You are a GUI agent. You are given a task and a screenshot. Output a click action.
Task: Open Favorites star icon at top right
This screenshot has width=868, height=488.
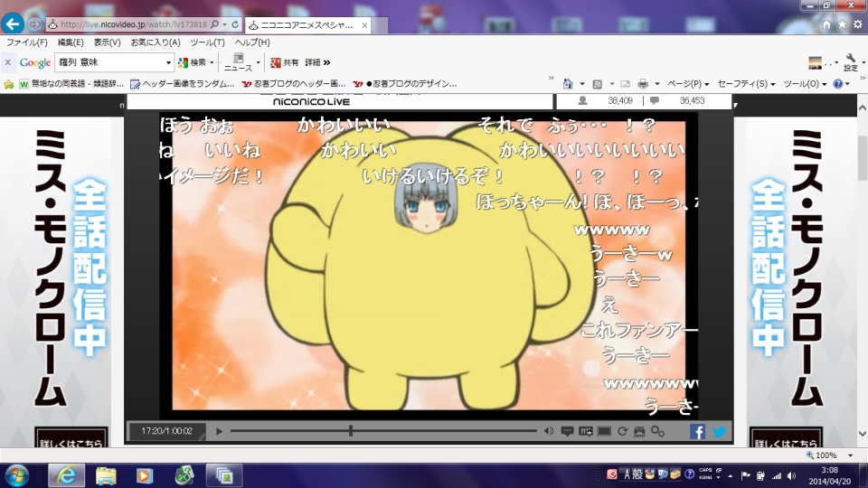coord(842,24)
